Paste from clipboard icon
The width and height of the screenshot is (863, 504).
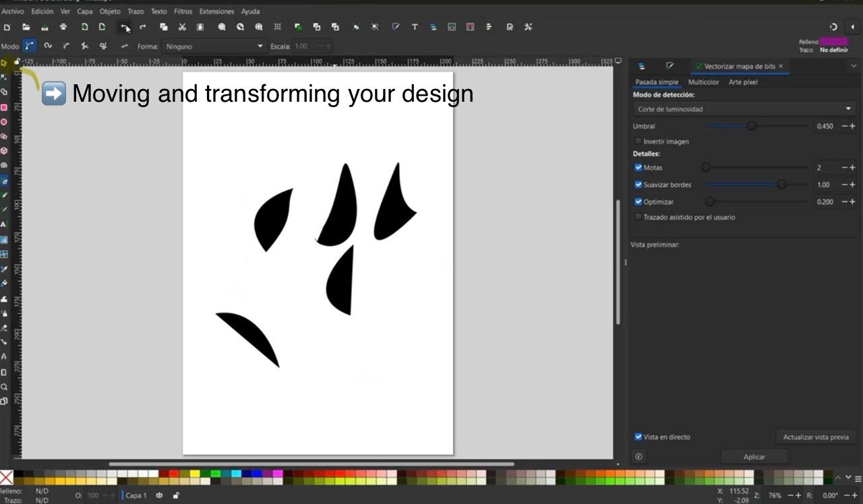coord(200,27)
